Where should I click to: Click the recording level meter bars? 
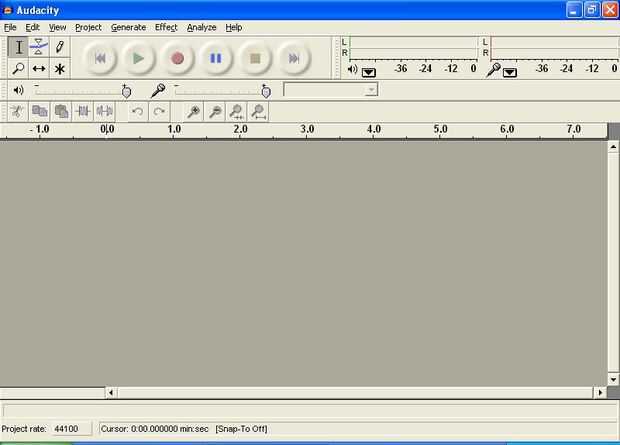555,48
